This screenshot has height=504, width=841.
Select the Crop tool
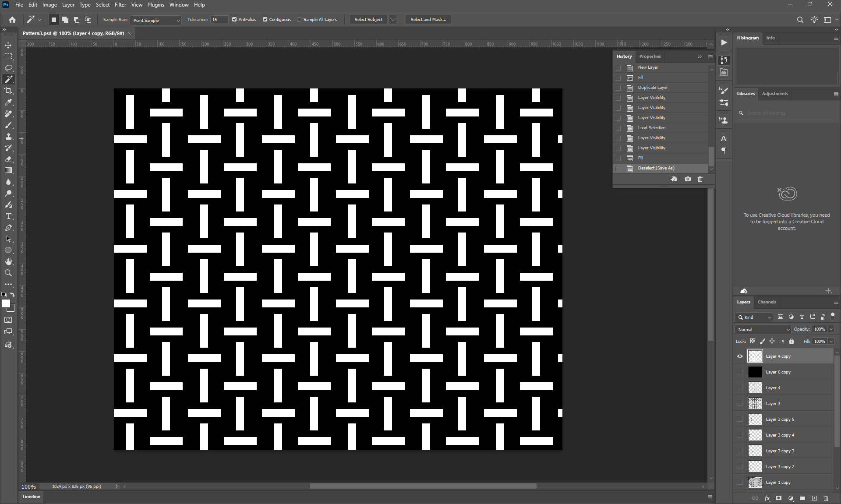click(8, 91)
